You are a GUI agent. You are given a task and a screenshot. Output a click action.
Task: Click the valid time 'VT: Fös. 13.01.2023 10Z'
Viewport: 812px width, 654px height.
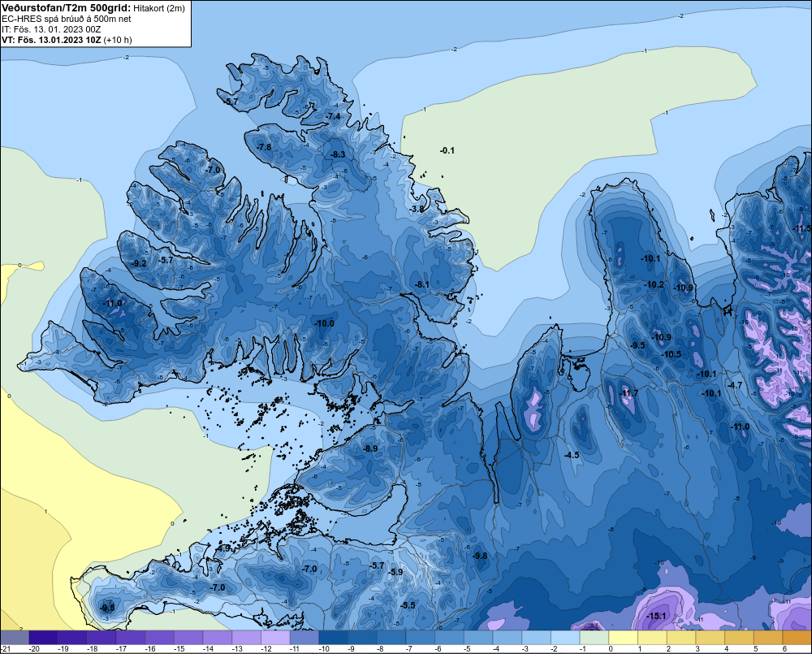[52, 40]
